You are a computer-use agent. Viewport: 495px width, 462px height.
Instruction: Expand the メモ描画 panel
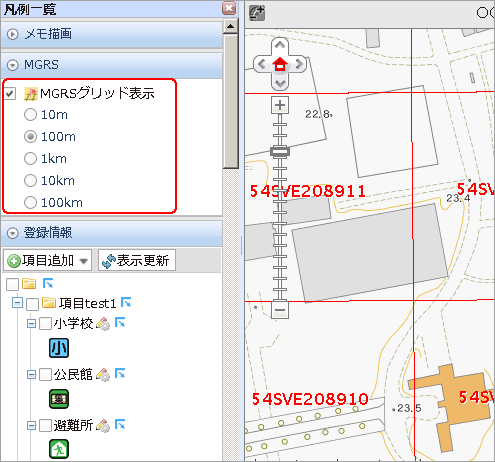[x=13, y=34]
